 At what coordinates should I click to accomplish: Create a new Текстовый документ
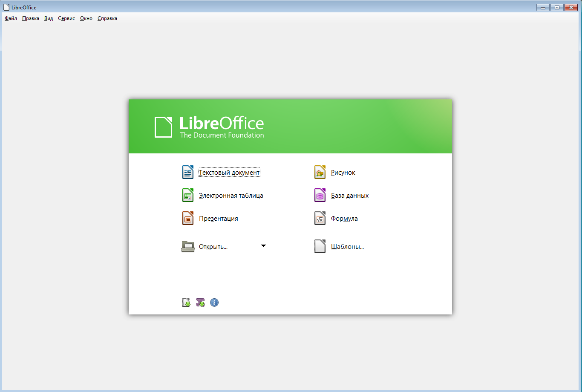[x=221, y=173]
